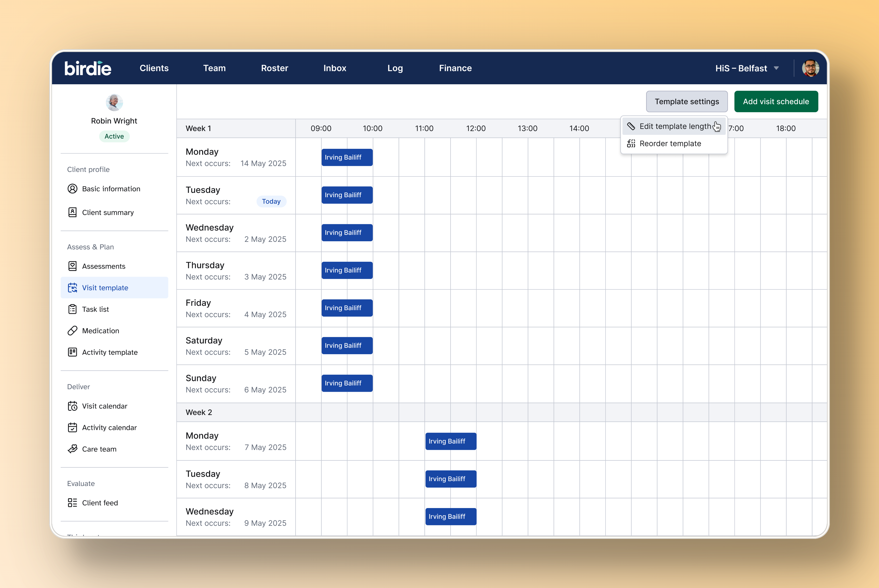Click the Assessments icon in sidebar
The width and height of the screenshot is (879, 588).
[72, 266]
